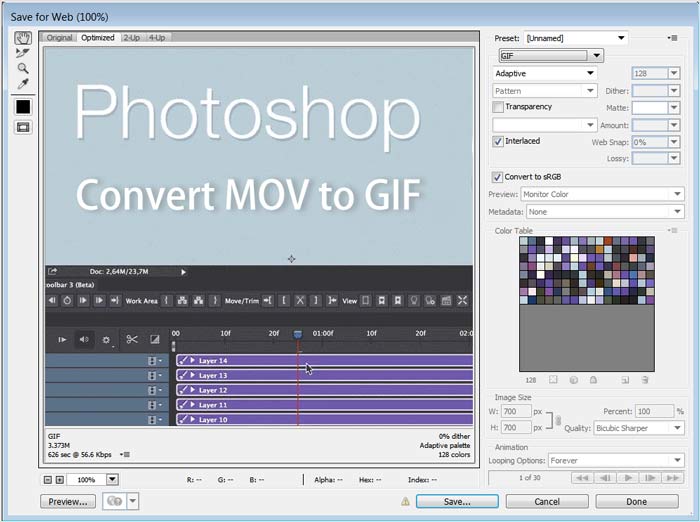
Task: Click the image width field
Action: tap(516, 411)
